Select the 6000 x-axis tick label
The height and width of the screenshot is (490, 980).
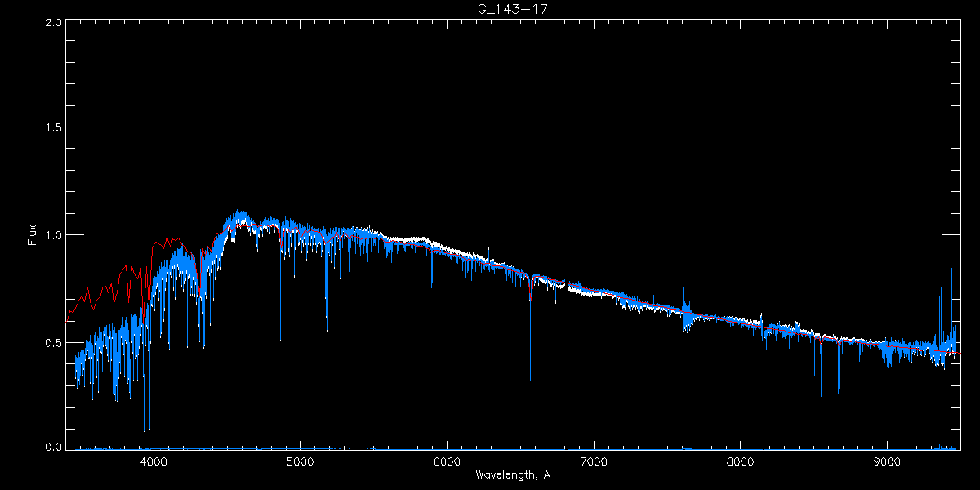448,461
